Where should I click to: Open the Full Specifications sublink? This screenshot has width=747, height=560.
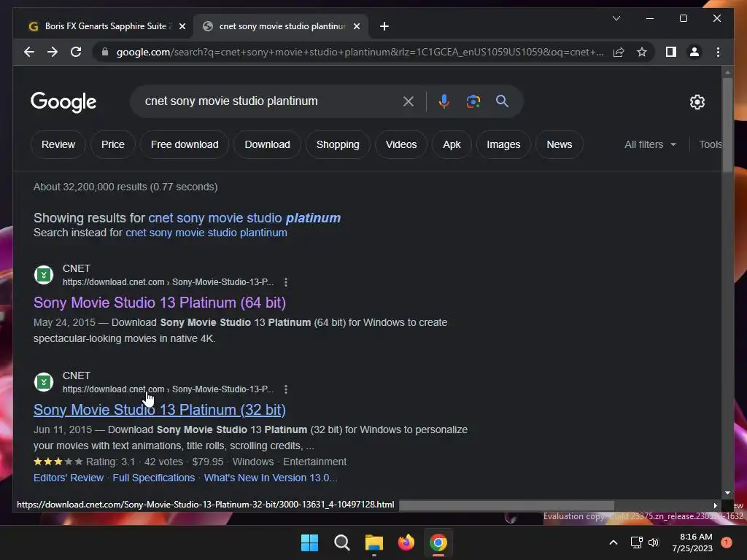(x=153, y=478)
